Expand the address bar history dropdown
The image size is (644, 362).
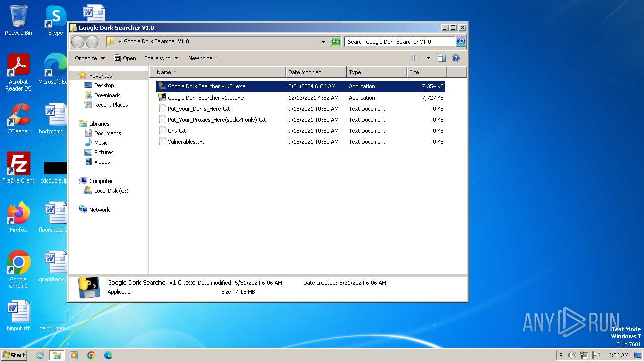coord(323,42)
